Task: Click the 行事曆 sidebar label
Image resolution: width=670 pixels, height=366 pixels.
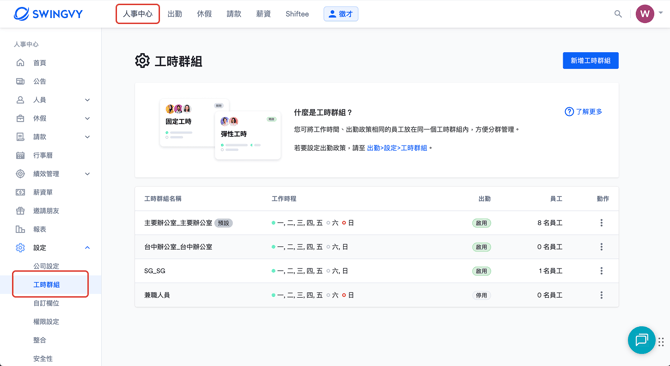Action: tap(43, 155)
